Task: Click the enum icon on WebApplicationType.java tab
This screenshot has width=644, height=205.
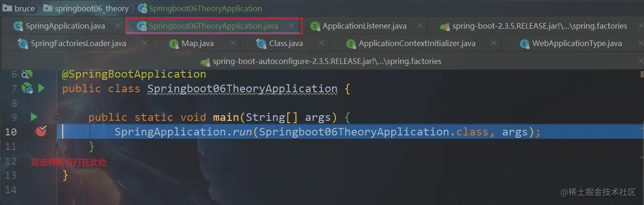Action: [x=525, y=44]
